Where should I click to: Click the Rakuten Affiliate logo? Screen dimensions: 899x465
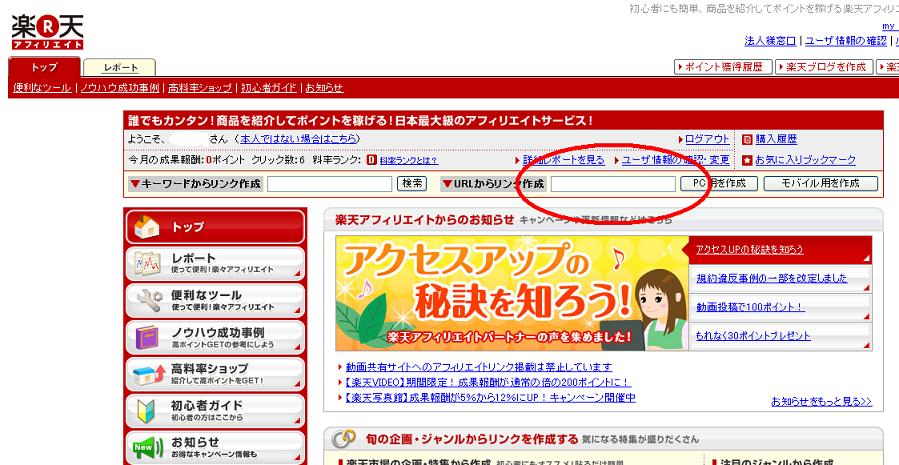click(47, 32)
